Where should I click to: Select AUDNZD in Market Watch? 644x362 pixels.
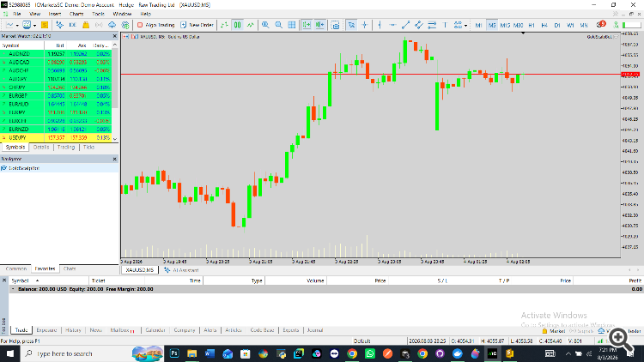(x=56, y=54)
